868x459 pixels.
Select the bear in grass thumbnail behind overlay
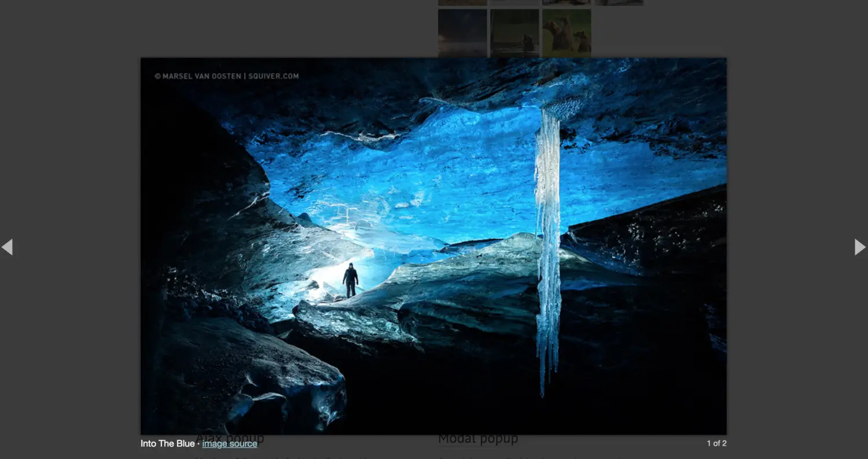point(514,33)
